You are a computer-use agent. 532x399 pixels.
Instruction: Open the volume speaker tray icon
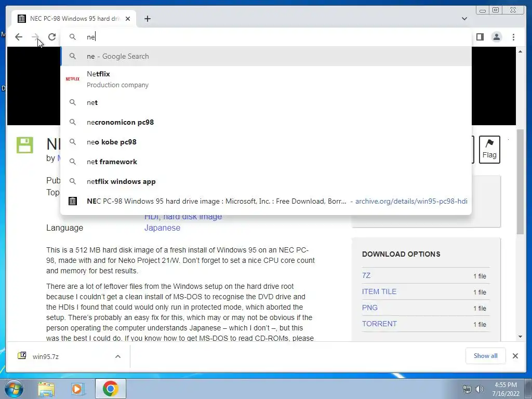pyautogui.click(x=479, y=389)
